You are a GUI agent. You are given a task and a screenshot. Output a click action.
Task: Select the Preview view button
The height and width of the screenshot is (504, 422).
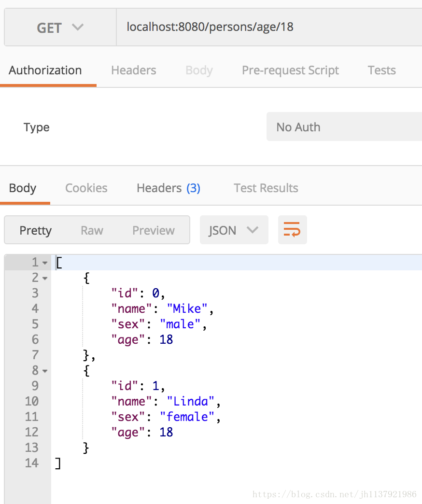(154, 230)
